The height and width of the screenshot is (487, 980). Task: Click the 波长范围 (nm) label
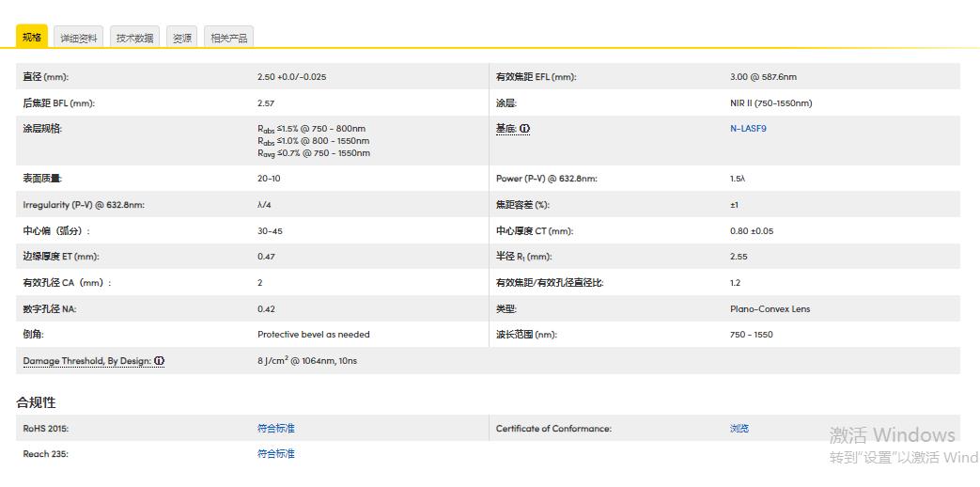click(526, 335)
